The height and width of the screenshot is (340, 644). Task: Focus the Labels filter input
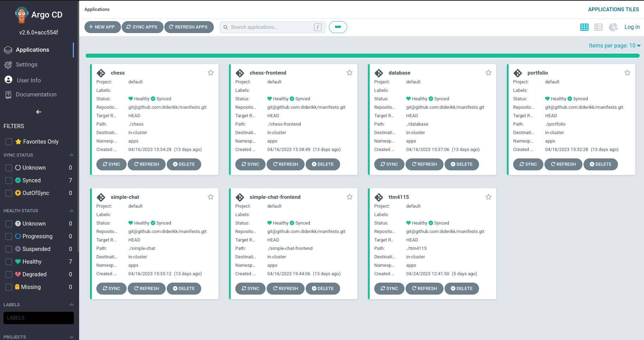coord(39,318)
